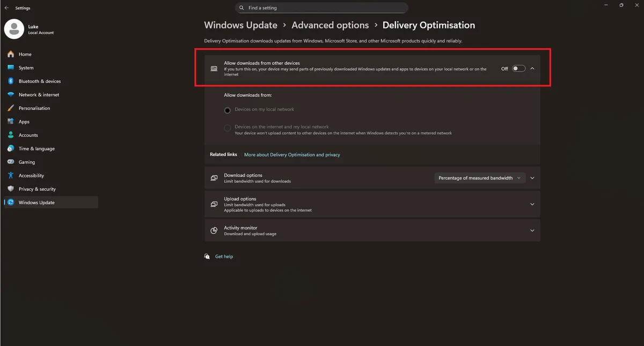Viewport: 644px width, 346px height.
Task: Click the Get help link
Action: pos(224,256)
